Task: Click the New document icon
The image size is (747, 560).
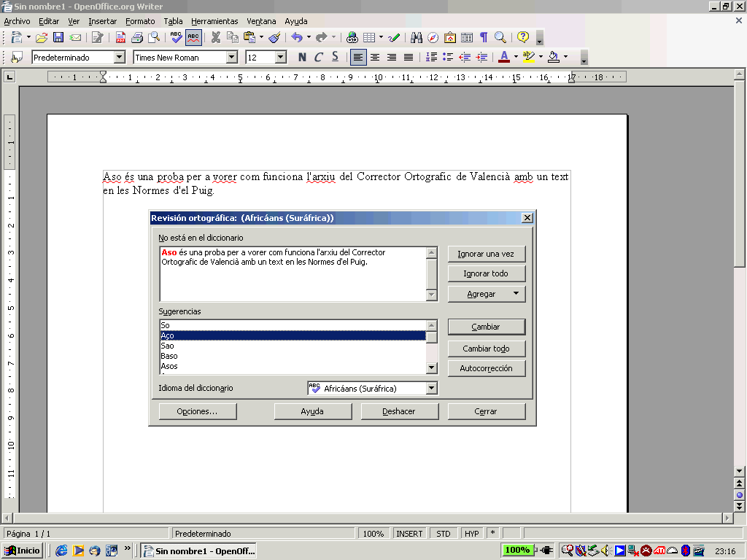Action: click(x=17, y=37)
